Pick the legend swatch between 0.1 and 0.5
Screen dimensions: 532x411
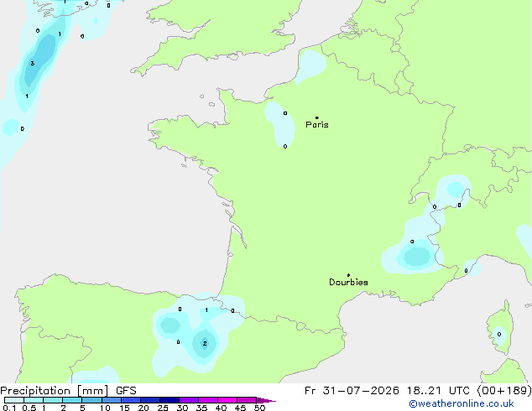click(14, 400)
